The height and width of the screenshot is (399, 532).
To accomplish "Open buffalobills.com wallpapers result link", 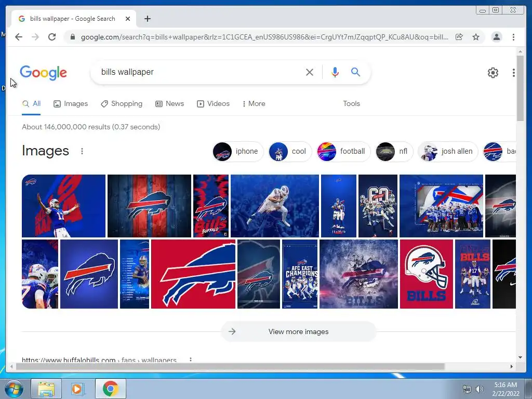I will pos(99,360).
